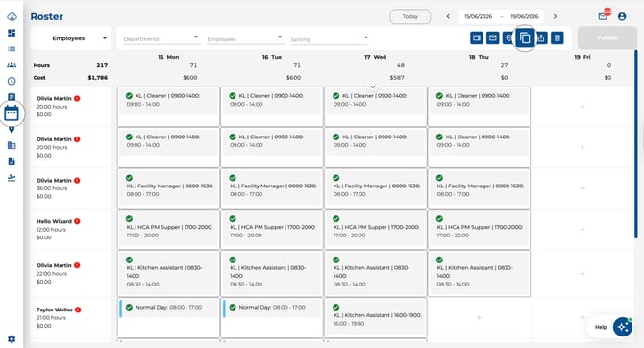Click the total hours value 217
644x348 pixels.
pos(102,65)
